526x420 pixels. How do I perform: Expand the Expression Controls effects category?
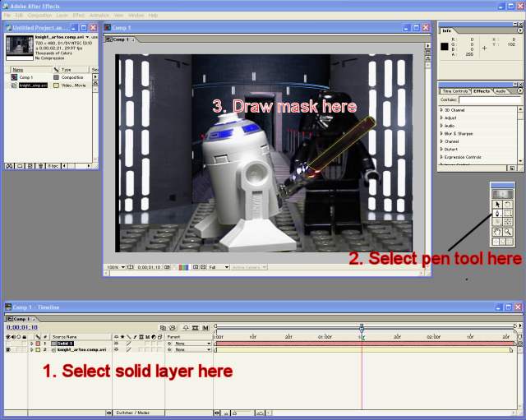click(x=442, y=157)
